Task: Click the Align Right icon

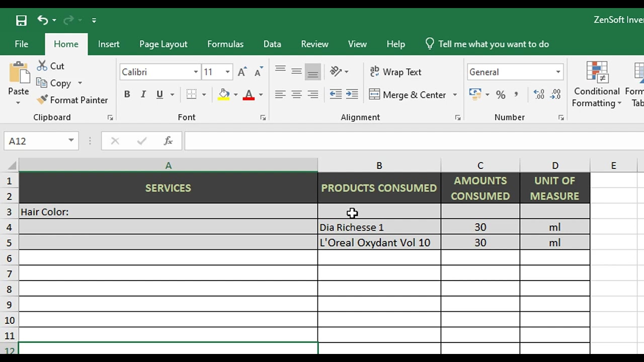Action: pos(313,95)
